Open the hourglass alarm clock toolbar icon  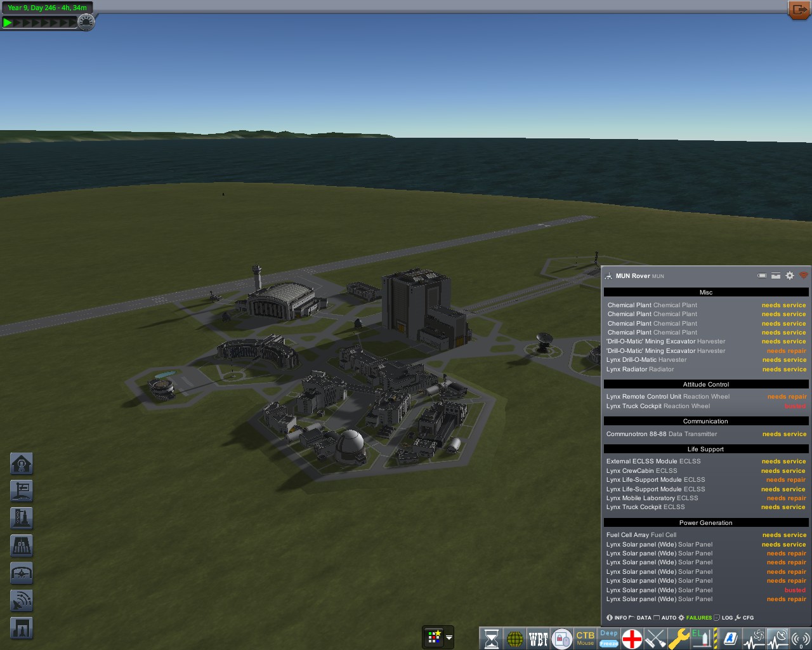pos(492,639)
